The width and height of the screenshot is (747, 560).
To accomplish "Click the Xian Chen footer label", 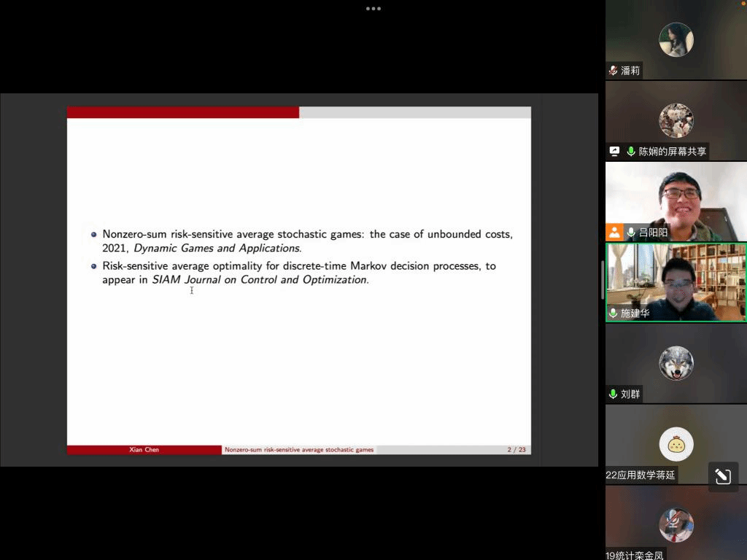I will point(144,450).
